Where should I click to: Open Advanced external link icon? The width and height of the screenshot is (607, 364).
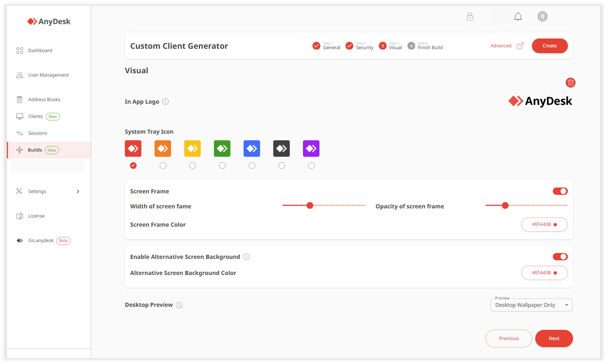point(520,46)
